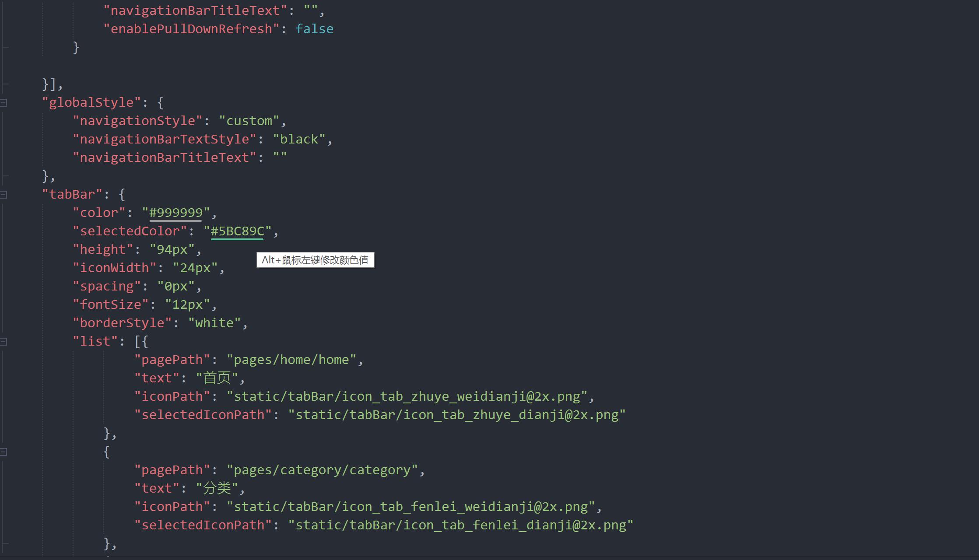Screen dimensions: 979x560
Task: Click the "black" navigationBarTextStyle value
Action: point(299,140)
